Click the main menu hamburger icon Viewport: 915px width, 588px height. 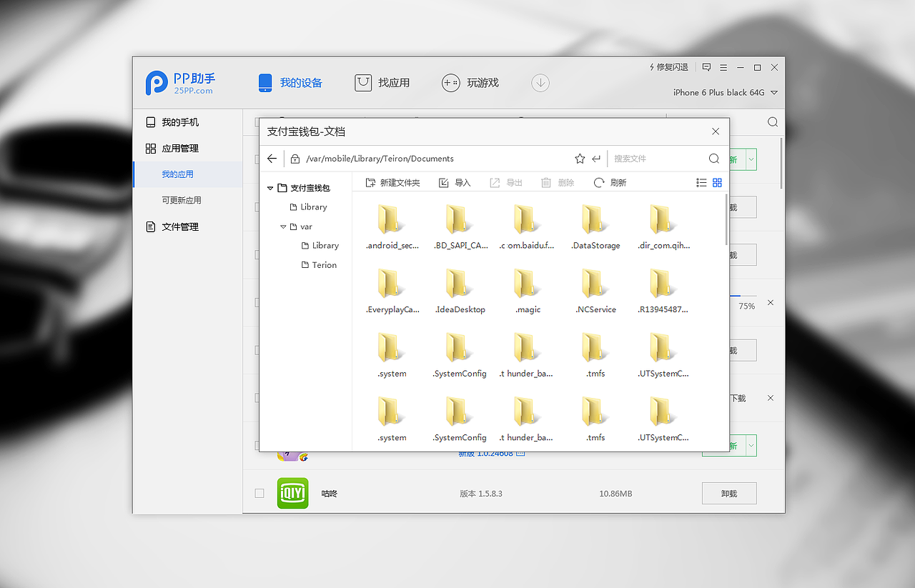(723, 66)
